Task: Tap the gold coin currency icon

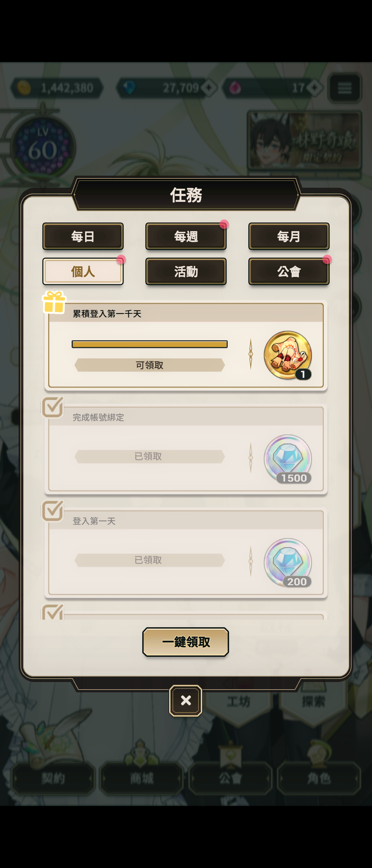Action: [x=24, y=88]
